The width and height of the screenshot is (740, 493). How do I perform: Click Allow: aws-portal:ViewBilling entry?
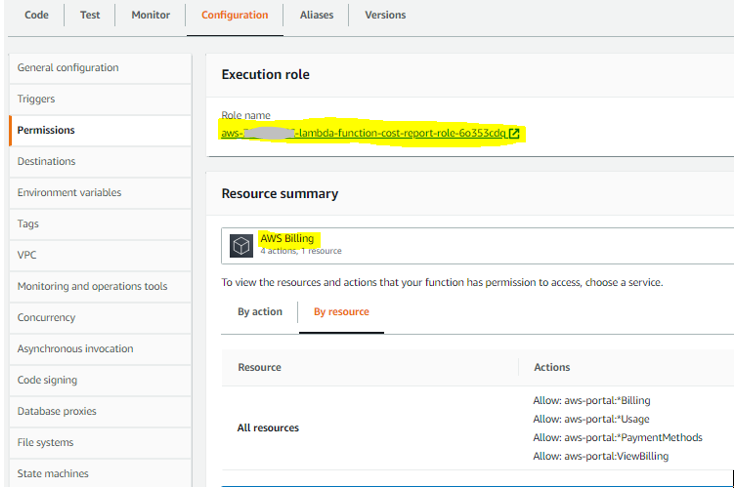coord(601,457)
